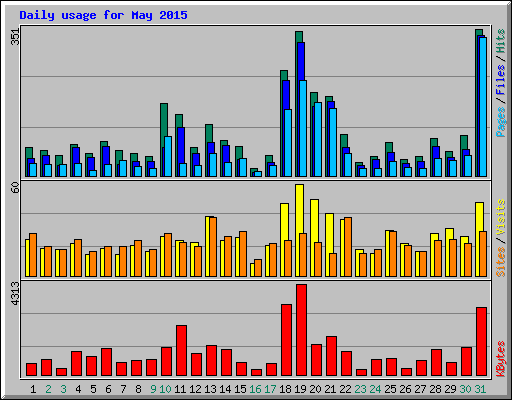The height and width of the screenshot is (400, 512).
Task: Click the yellow visits bar for day 25
Action: pos(387,253)
